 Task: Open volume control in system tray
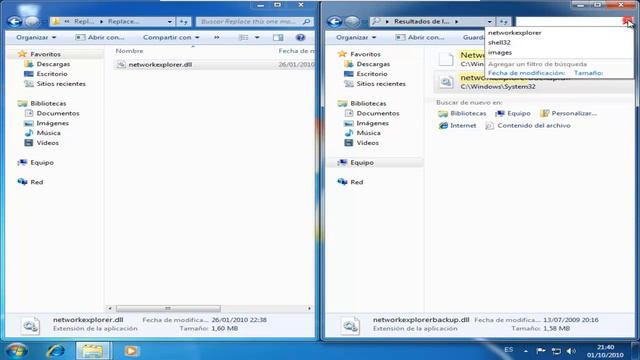pyautogui.click(x=571, y=351)
